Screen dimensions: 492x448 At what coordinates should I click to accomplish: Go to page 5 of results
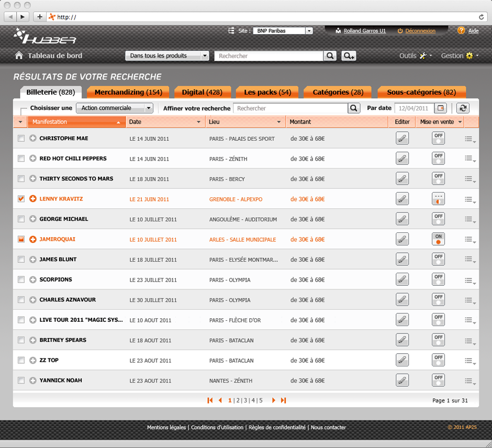tap(261, 400)
